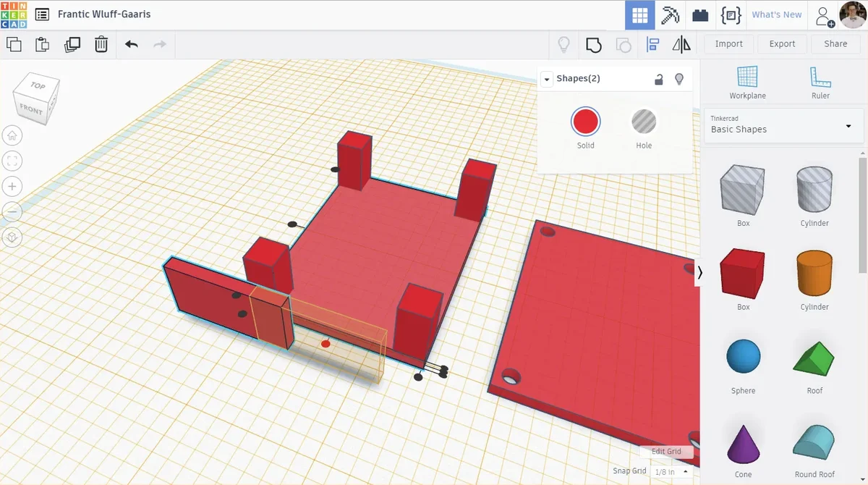
Task: Toggle visibility lightbulb in Shapes panel
Action: (x=679, y=80)
